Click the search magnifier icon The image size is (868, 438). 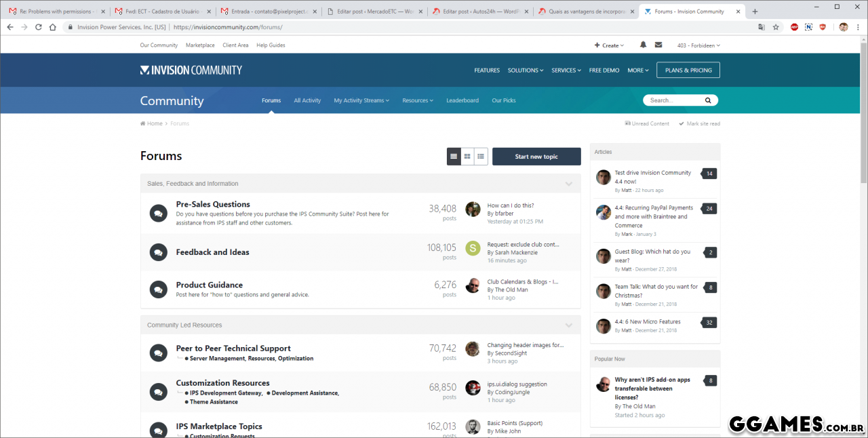pyautogui.click(x=708, y=100)
